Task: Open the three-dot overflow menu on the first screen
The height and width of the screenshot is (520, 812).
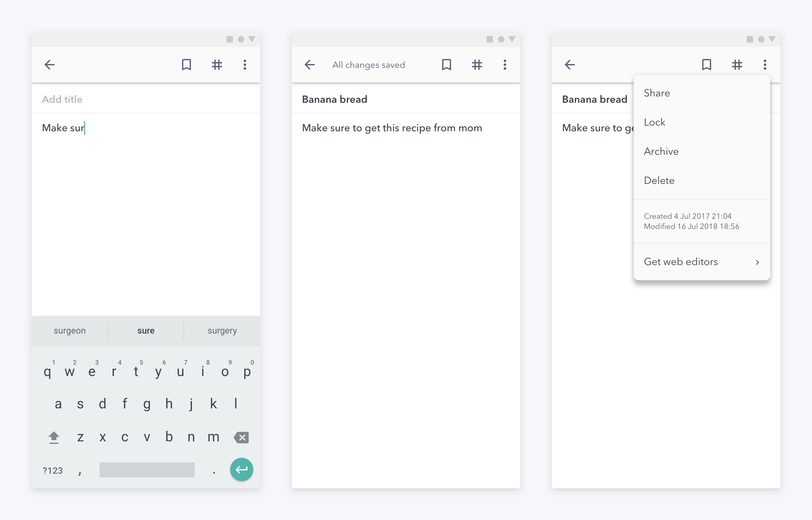Action: 245,64
